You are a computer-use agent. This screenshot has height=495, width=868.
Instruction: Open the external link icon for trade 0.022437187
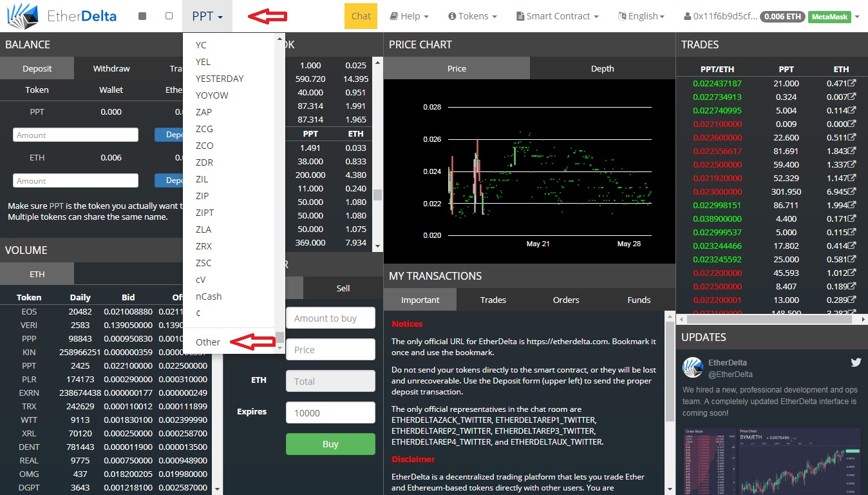coord(852,83)
